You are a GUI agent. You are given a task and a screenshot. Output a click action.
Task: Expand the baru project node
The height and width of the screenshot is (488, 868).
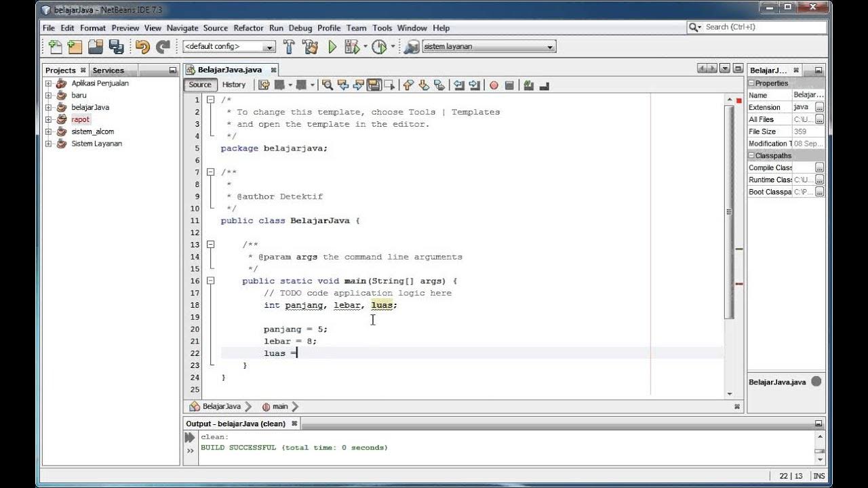(x=48, y=96)
